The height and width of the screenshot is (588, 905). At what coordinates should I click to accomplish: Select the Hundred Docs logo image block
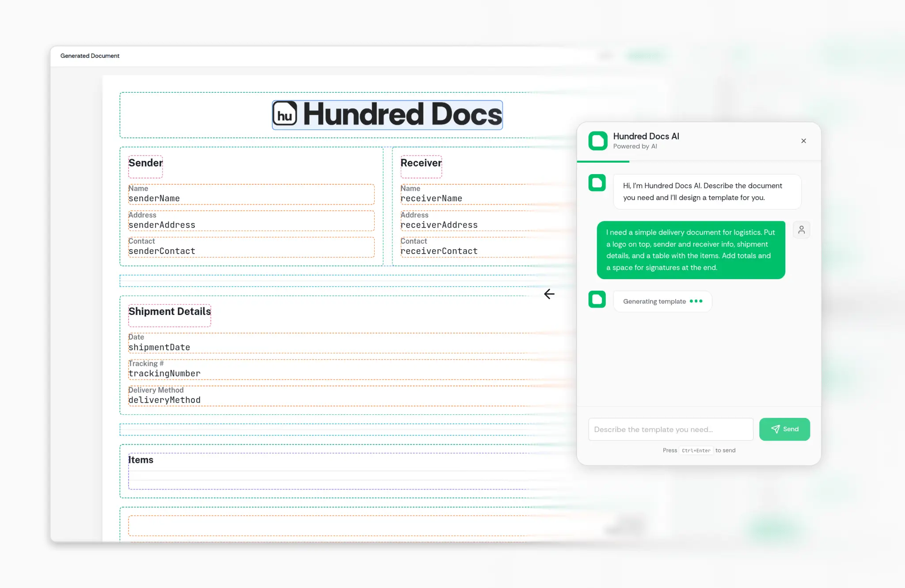point(387,115)
